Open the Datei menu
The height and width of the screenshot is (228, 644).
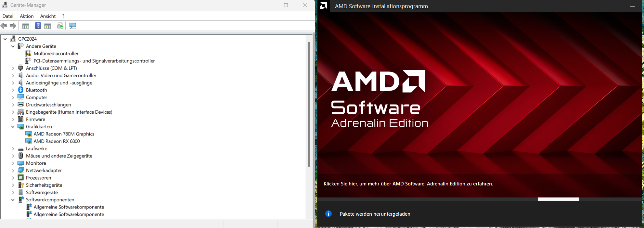pos(8,16)
